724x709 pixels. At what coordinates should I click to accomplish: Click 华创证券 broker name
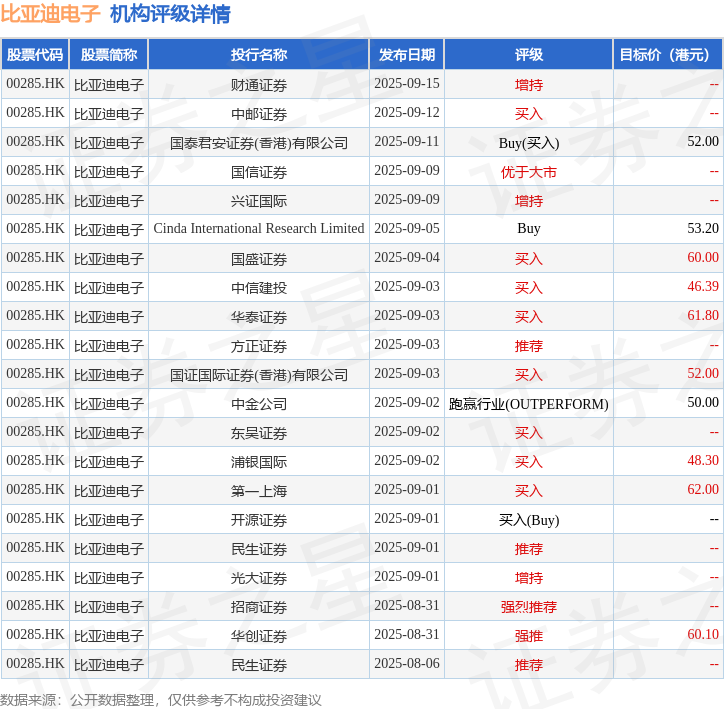coord(259,636)
